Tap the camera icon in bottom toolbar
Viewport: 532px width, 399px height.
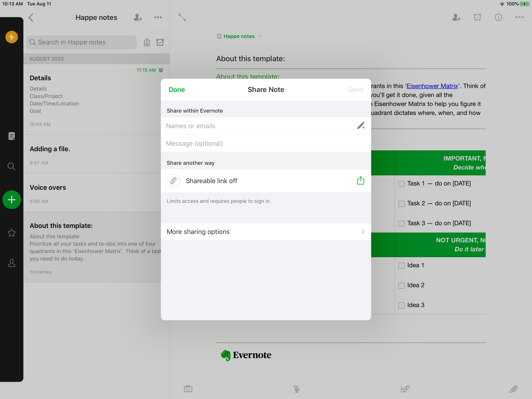tap(188, 389)
